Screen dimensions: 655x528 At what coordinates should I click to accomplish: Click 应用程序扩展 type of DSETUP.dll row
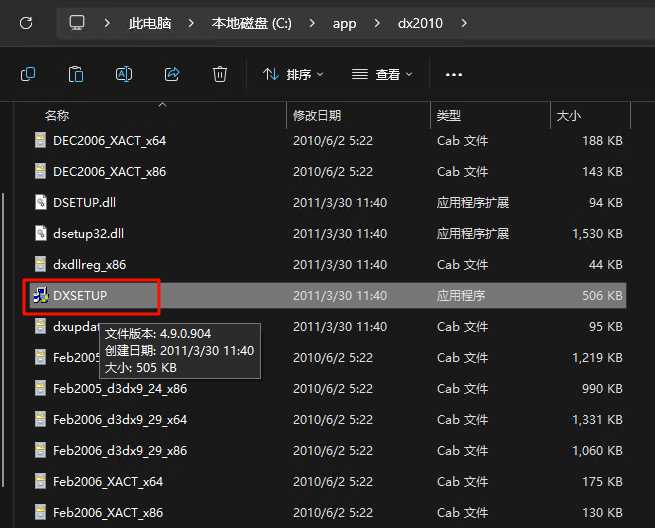(x=473, y=203)
